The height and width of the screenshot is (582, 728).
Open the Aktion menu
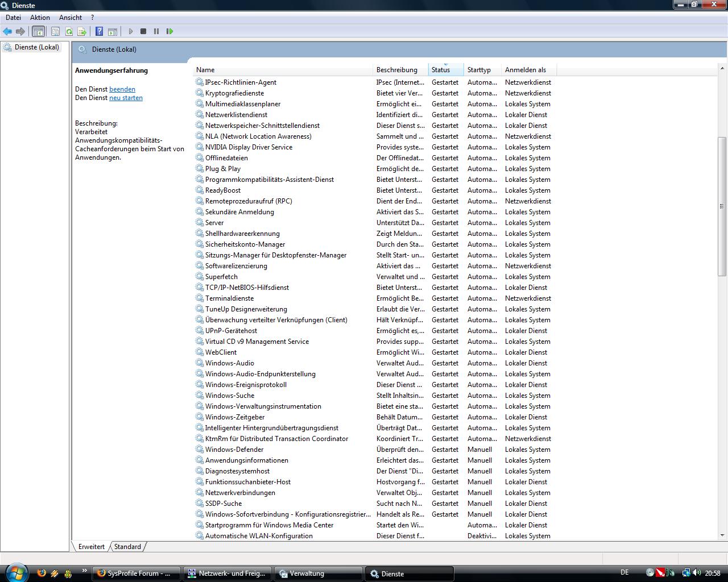click(x=40, y=18)
